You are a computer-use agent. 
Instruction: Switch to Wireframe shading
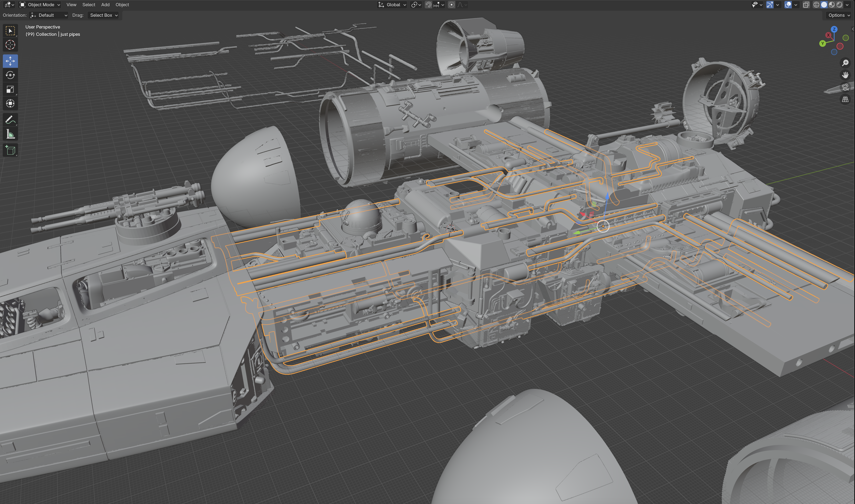[816, 5]
